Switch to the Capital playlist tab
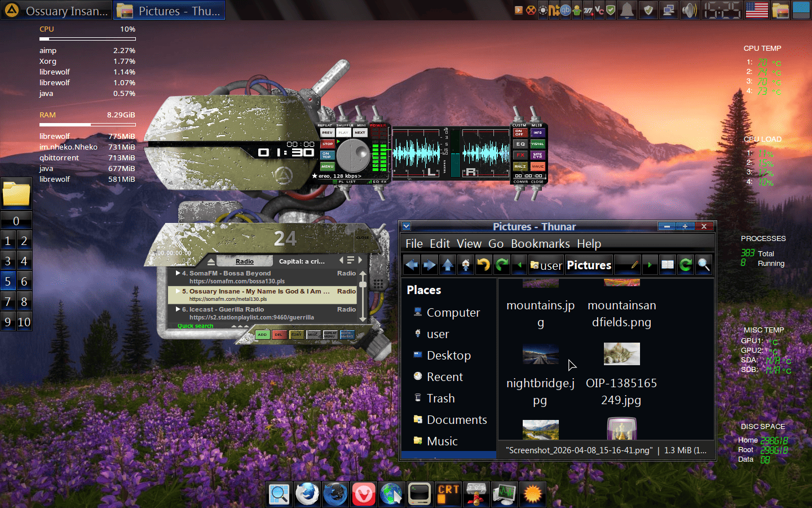Viewport: 812px width, 508px height. (302, 261)
